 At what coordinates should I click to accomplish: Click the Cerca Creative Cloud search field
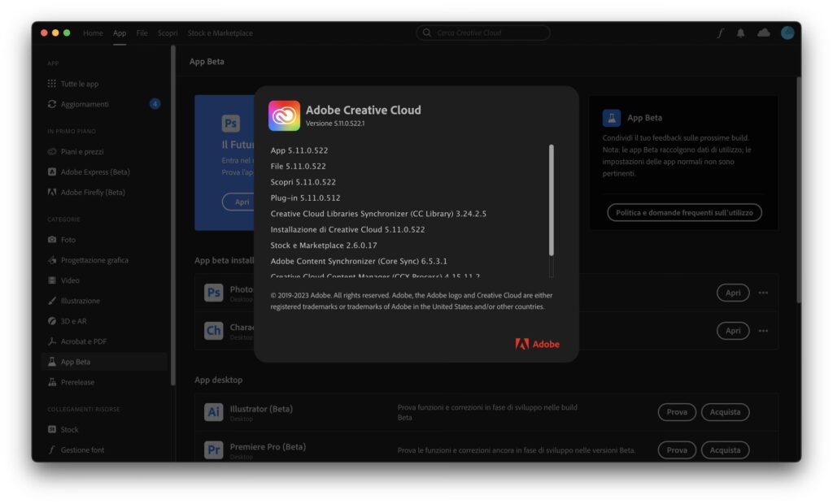click(x=483, y=33)
